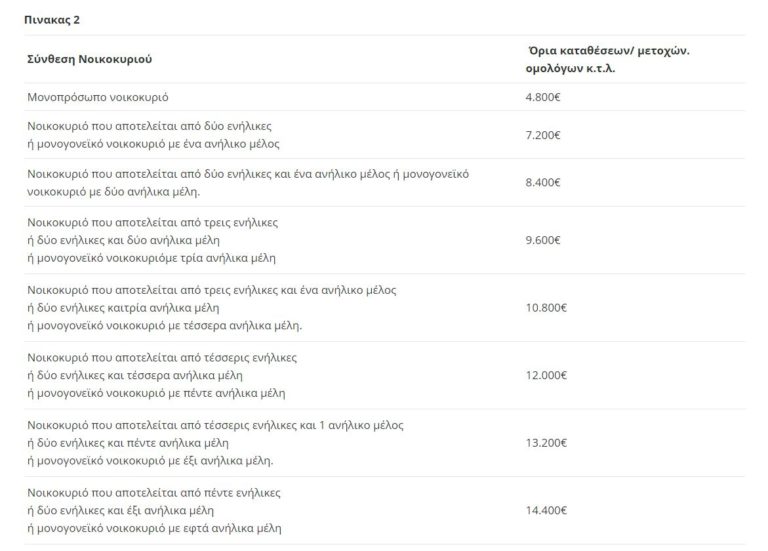The image size is (768, 551).
Task: Click 'Νοικοκυριό που αποτελείται από τρεις ενήλικες' 9.600€ row text
Action: click(x=152, y=221)
